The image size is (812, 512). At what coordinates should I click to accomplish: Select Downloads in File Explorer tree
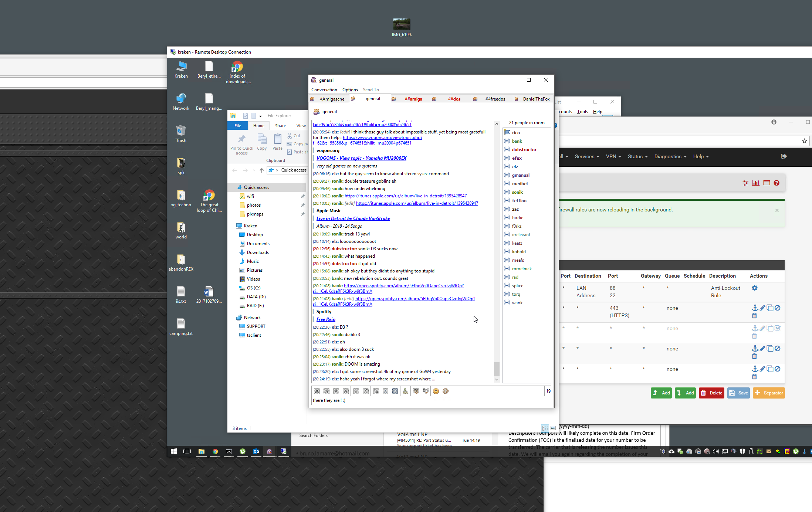258,252
